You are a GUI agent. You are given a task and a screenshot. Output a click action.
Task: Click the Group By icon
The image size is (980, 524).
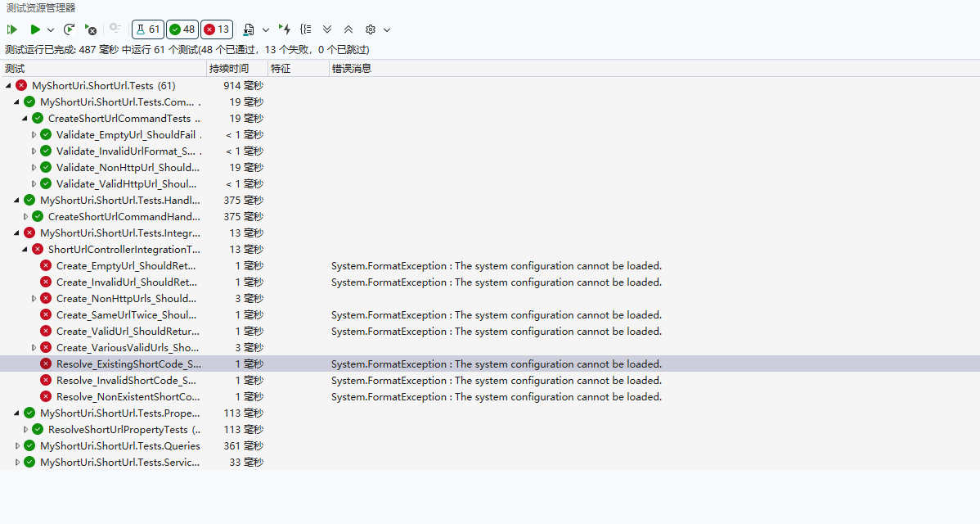(306, 29)
